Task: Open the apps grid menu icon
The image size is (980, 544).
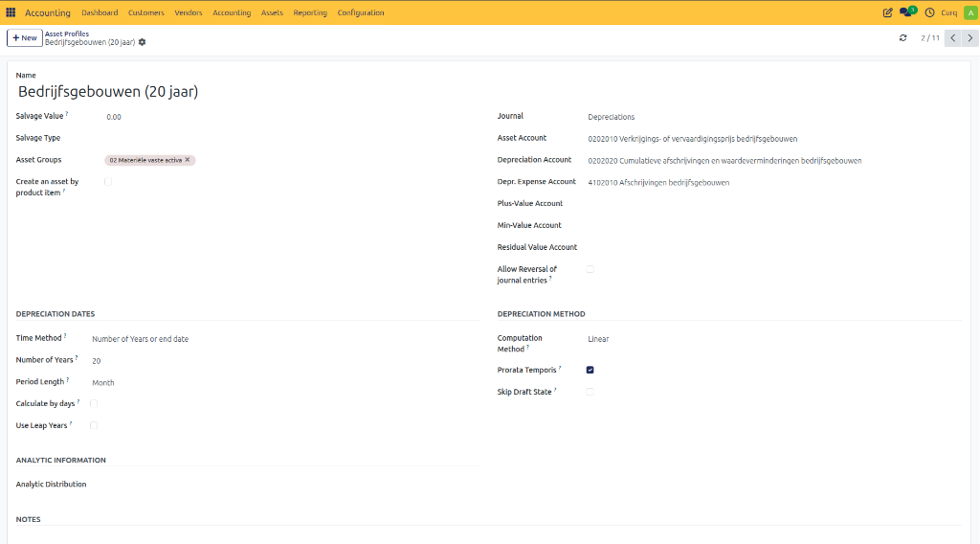Action: pyautogui.click(x=11, y=12)
